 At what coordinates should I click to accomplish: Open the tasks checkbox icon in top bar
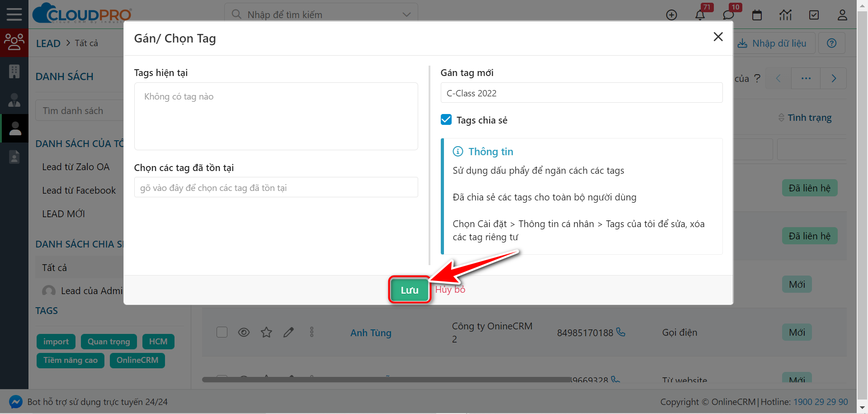[x=814, y=15]
